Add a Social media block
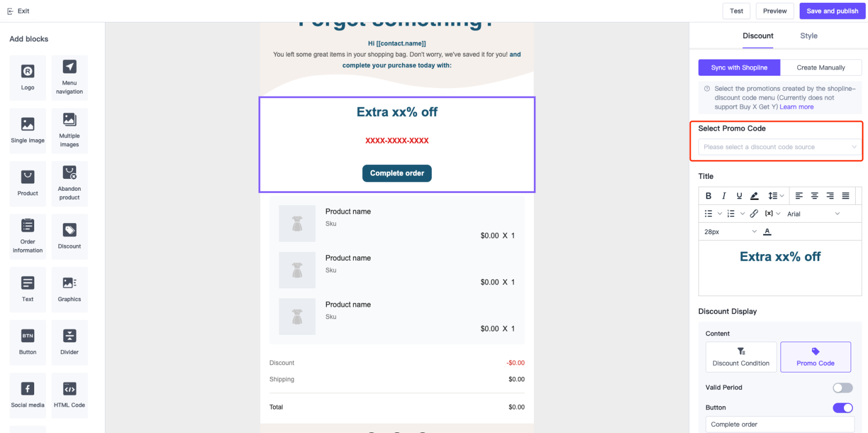Screen dimensions: 868x433 (27, 395)
